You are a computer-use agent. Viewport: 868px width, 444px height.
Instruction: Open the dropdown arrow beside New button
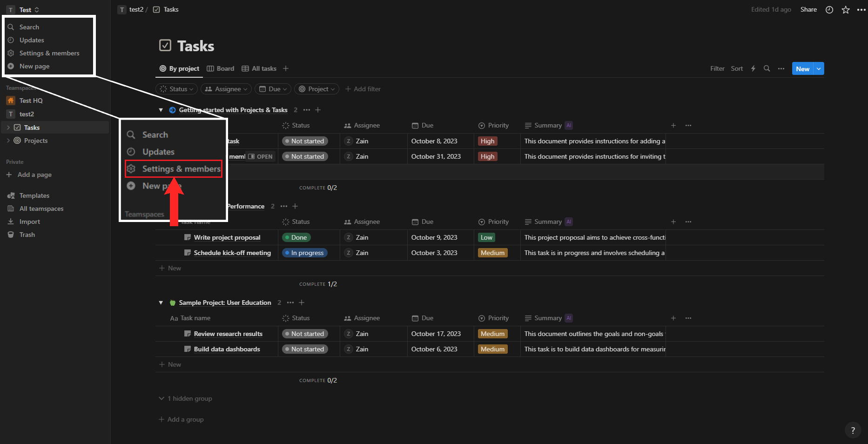[819, 69]
